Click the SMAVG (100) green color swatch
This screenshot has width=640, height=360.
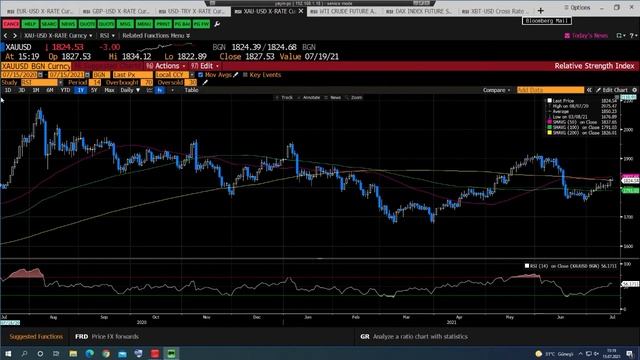[x=550, y=127]
